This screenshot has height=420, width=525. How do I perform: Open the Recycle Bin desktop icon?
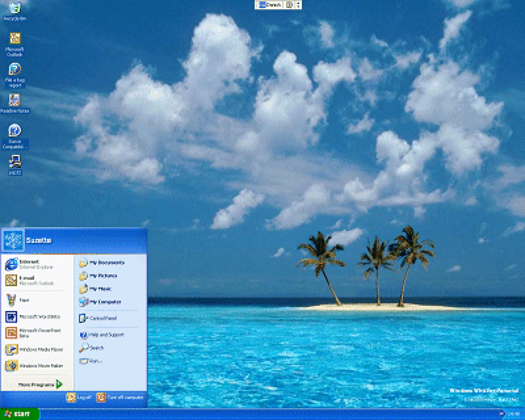pyautogui.click(x=14, y=9)
